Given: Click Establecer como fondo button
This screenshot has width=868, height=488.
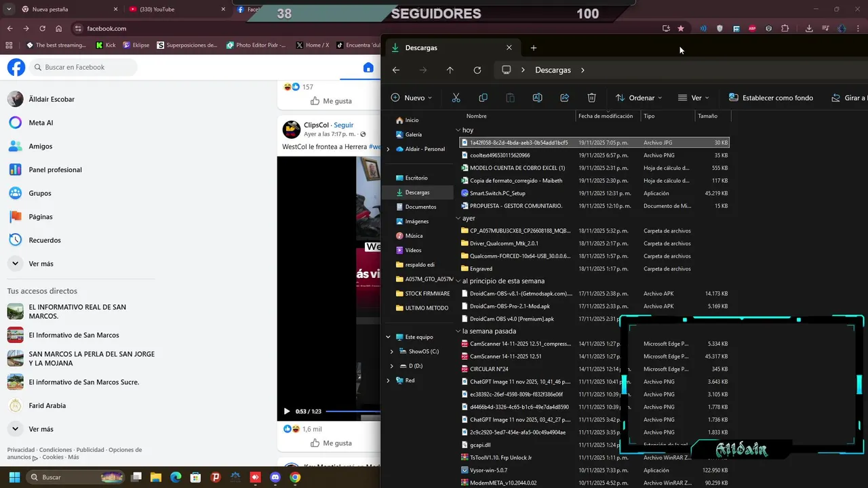Looking at the screenshot, I should (x=770, y=98).
